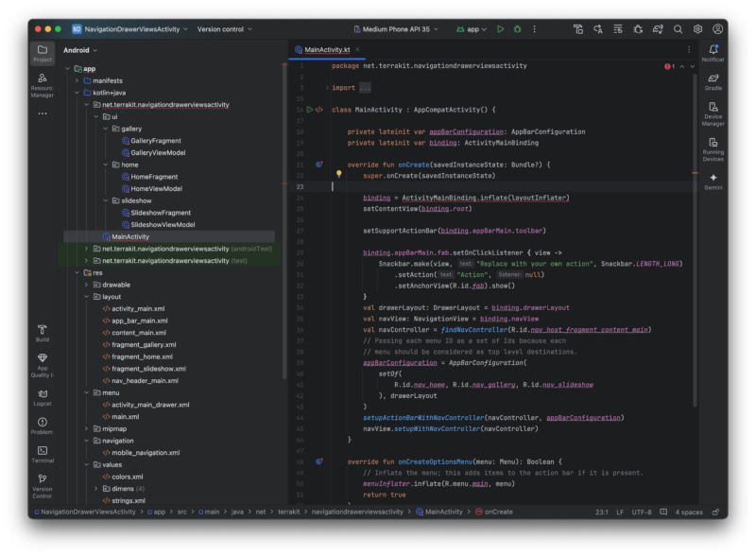This screenshot has width=756, height=556.
Task: Click the Debug app bug icon
Action: [517, 29]
